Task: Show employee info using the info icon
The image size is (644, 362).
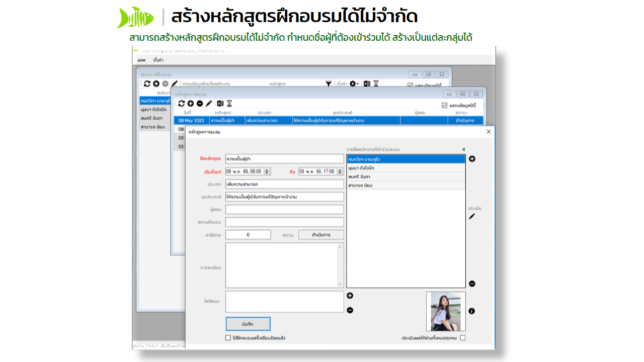Action: (472, 311)
